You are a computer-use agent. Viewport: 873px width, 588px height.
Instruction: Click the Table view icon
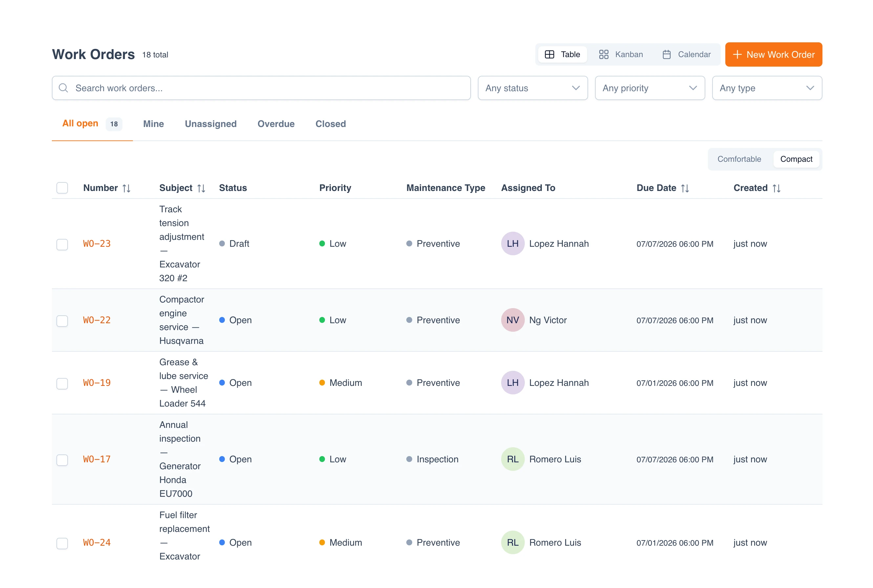[x=549, y=54]
